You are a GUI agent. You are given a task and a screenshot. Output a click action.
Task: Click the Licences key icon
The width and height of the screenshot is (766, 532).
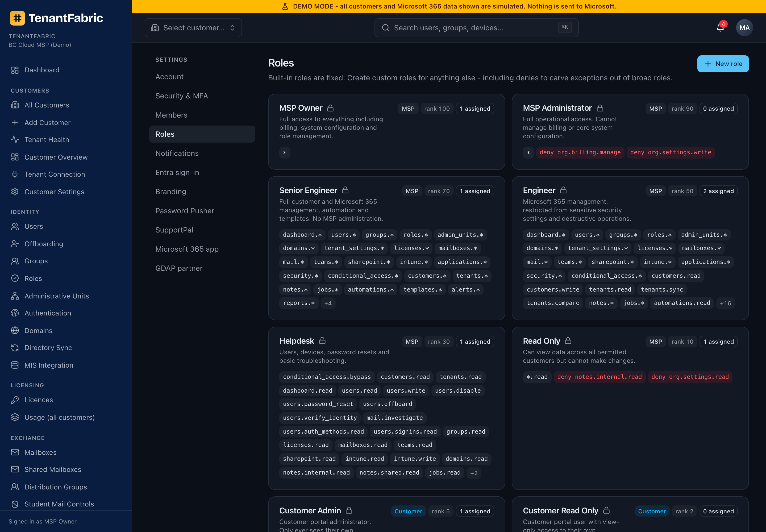15,400
